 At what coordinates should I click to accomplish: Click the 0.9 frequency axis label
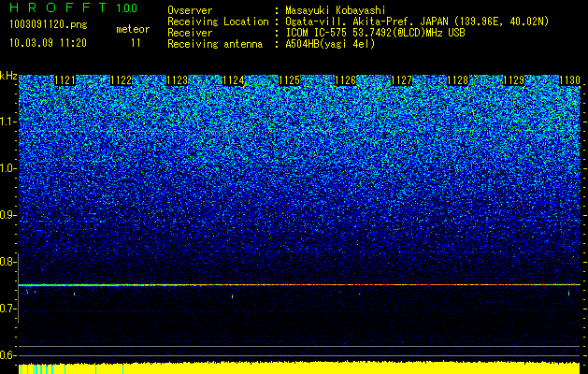pos(7,215)
